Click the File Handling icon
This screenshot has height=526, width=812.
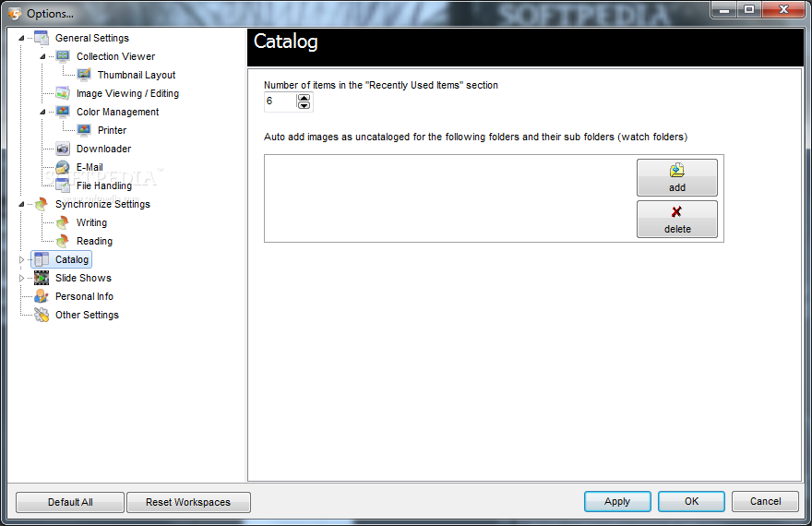click(x=63, y=185)
